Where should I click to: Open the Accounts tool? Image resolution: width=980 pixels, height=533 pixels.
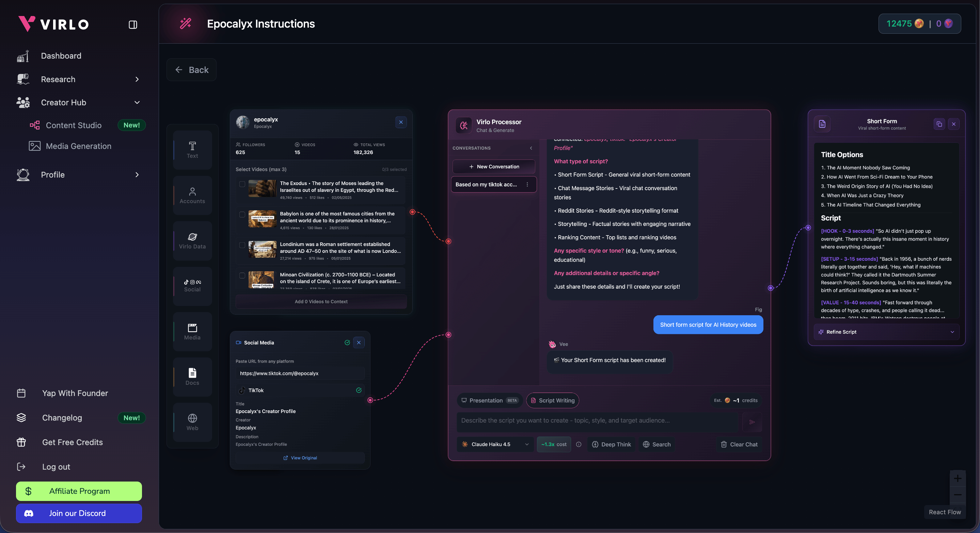(192, 195)
